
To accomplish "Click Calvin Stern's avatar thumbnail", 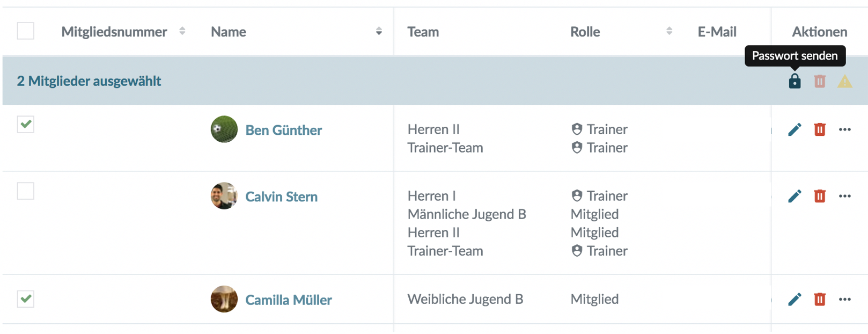I will coord(224,196).
